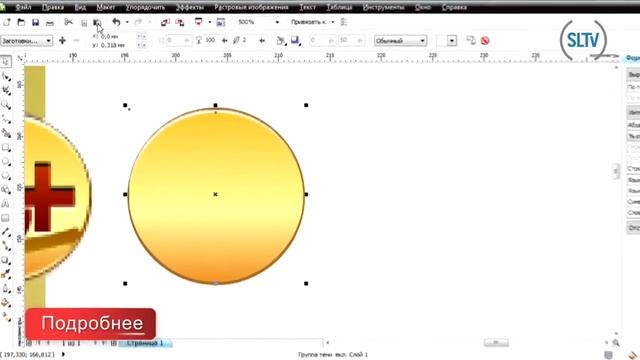Open the Макет menu

[x=106, y=7]
